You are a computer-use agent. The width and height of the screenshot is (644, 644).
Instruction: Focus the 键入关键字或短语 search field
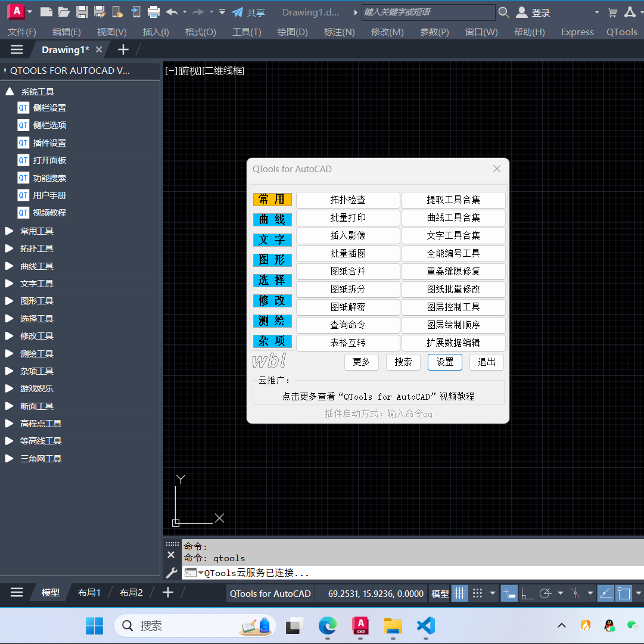pyautogui.click(x=428, y=13)
